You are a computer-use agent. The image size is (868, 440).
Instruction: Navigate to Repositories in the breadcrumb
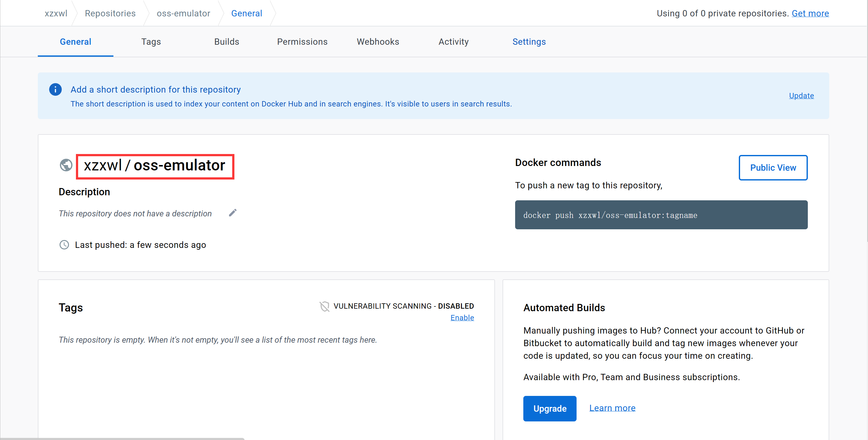pyautogui.click(x=110, y=14)
